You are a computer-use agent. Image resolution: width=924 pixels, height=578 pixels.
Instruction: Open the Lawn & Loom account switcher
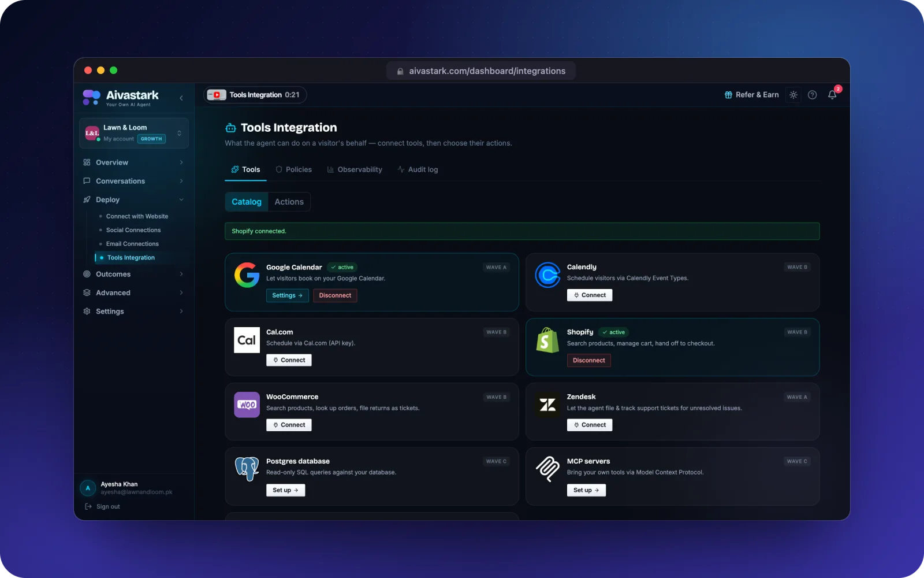pos(134,133)
